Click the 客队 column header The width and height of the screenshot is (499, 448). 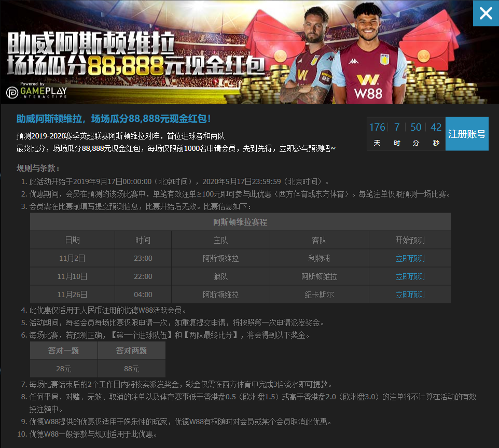pyautogui.click(x=319, y=240)
